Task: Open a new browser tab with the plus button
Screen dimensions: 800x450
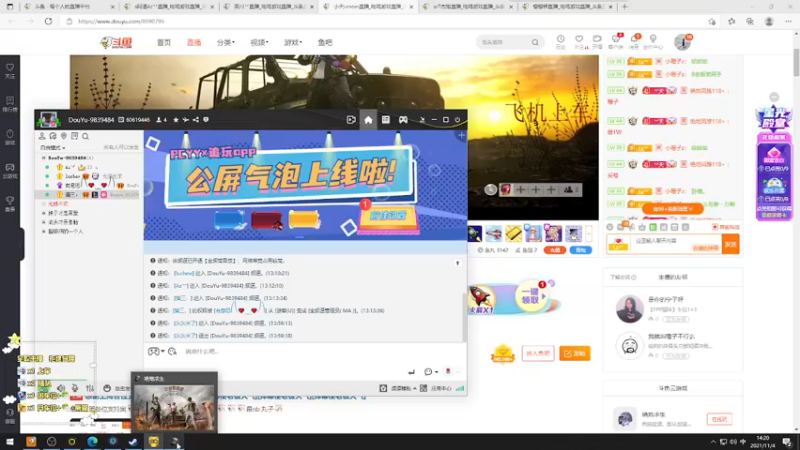Action: point(624,7)
